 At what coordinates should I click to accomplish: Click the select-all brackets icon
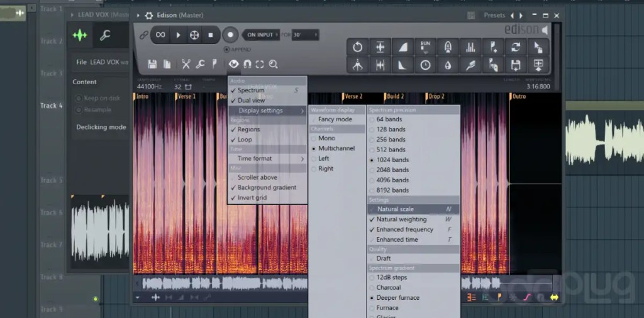pyautogui.click(x=260, y=64)
